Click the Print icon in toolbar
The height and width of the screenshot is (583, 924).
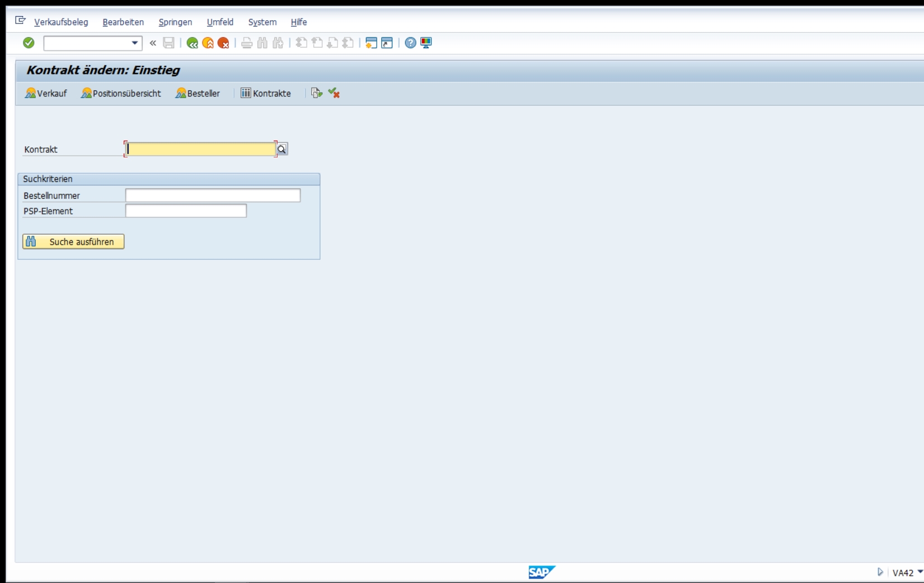coord(247,43)
